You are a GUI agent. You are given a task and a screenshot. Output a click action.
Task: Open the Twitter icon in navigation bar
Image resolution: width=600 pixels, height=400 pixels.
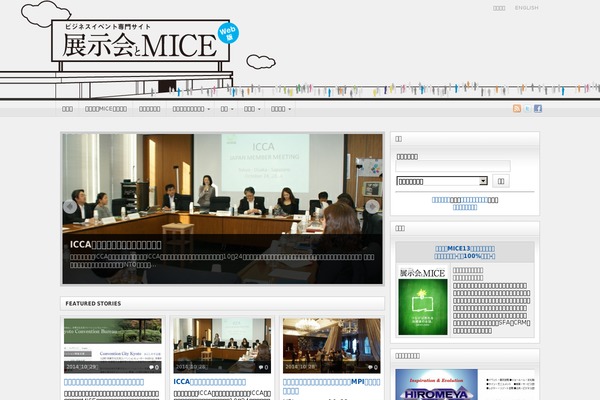pyautogui.click(x=527, y=109)
